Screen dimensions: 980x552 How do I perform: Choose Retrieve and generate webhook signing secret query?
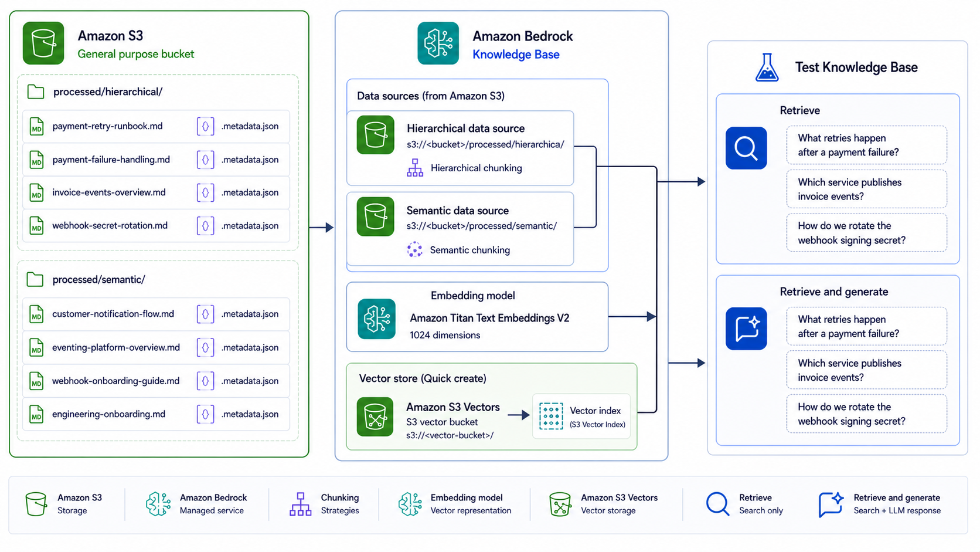tap(866, 414)
